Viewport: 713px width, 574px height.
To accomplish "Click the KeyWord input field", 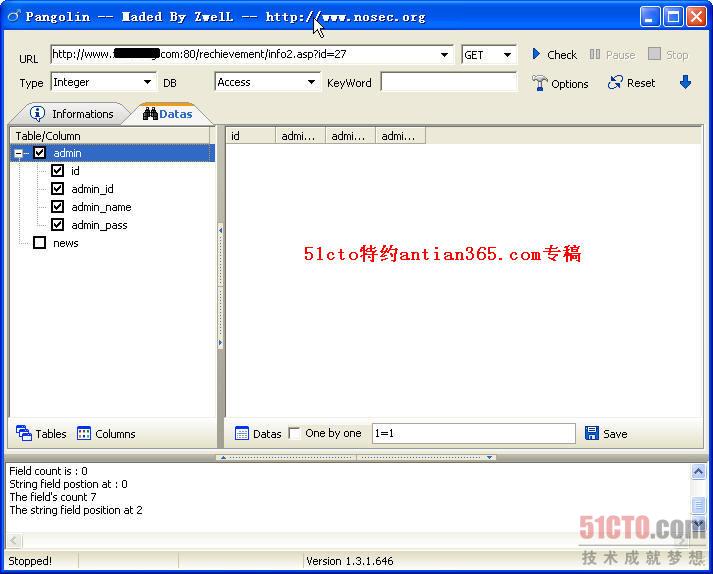I will pyautogui.click(x=448, y=82).
